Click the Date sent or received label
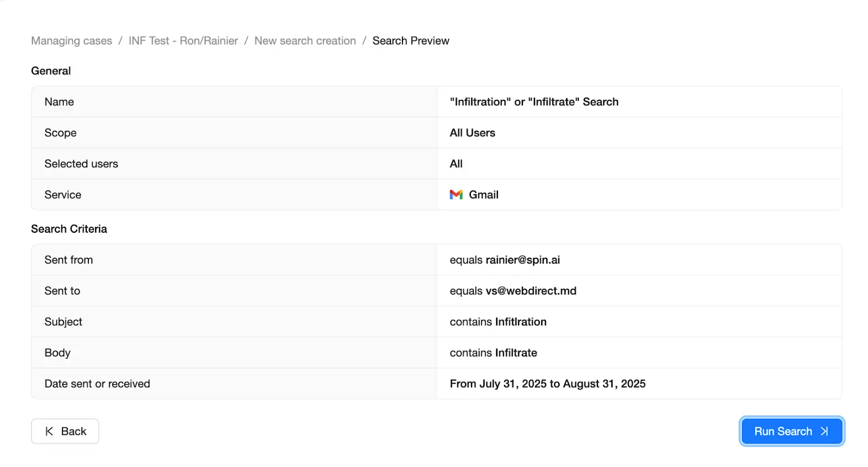 [97, 383]
